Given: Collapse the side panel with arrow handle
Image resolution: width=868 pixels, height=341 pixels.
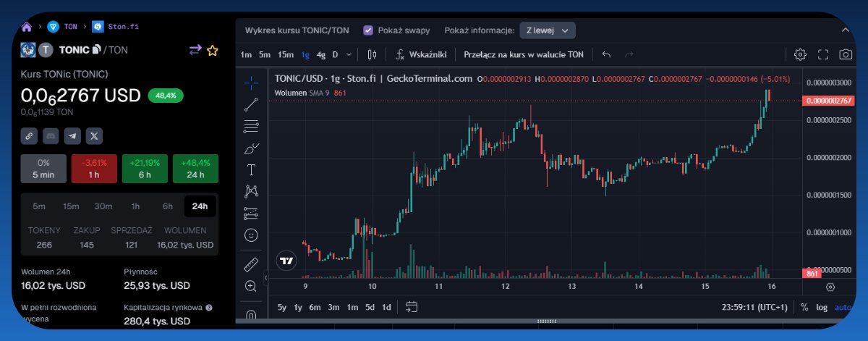Looking at the screenshot, I should [x=265, y=277].
